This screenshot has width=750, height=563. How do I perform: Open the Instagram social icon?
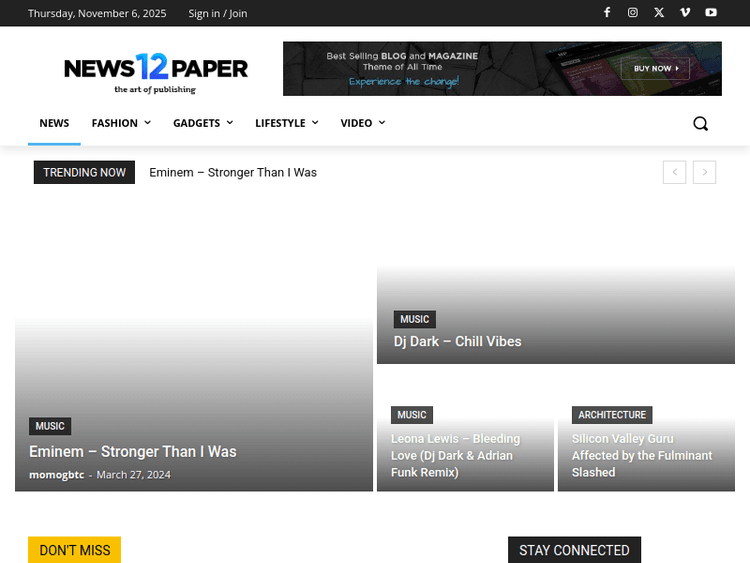[633, 13]
